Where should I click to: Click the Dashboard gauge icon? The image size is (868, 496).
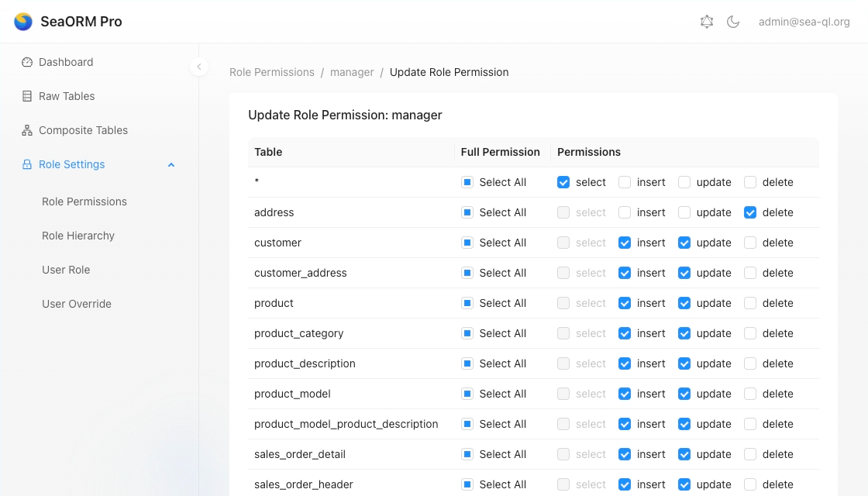[27, 62]
